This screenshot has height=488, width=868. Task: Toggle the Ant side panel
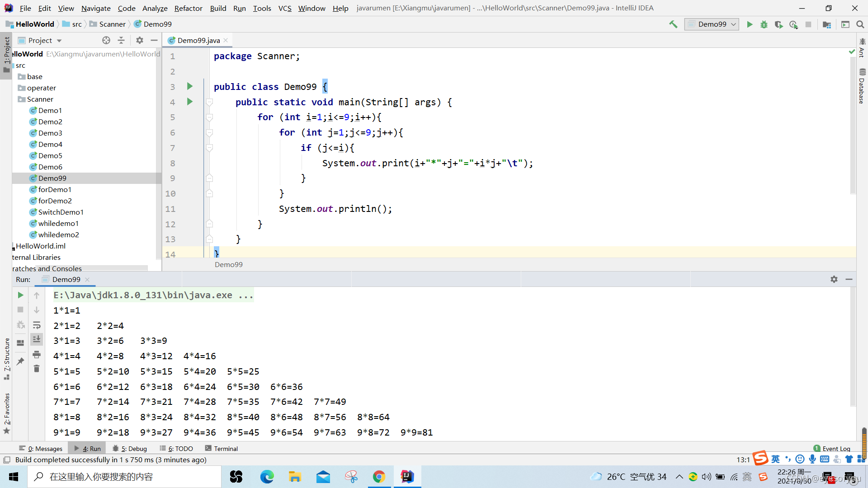[x=862, y=47]
